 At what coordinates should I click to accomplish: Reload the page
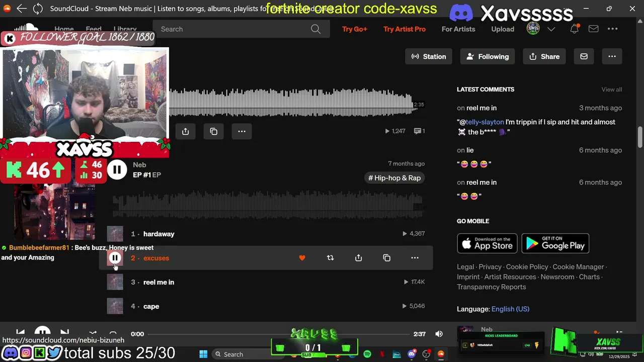click(x=38, y=9)
